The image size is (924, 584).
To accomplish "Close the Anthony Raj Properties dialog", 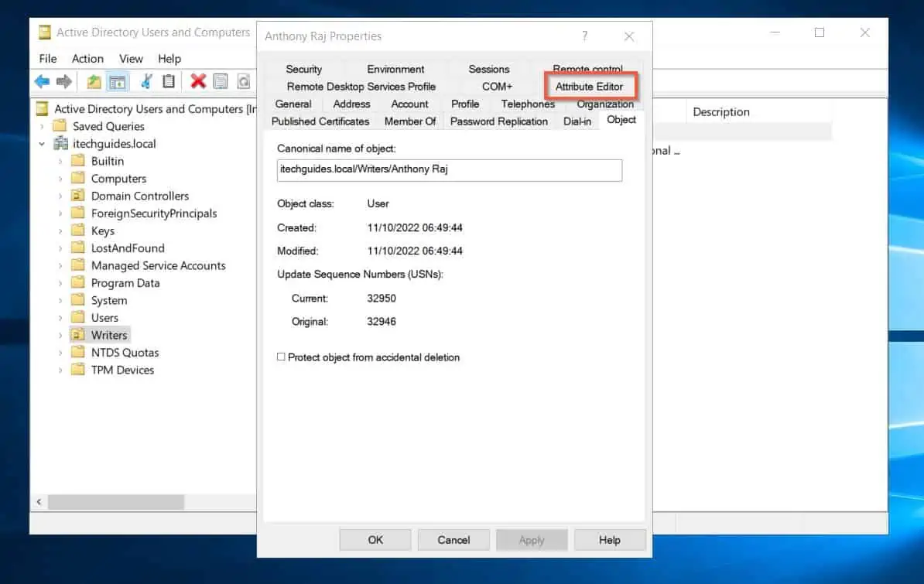I will (x=629, y=36).
